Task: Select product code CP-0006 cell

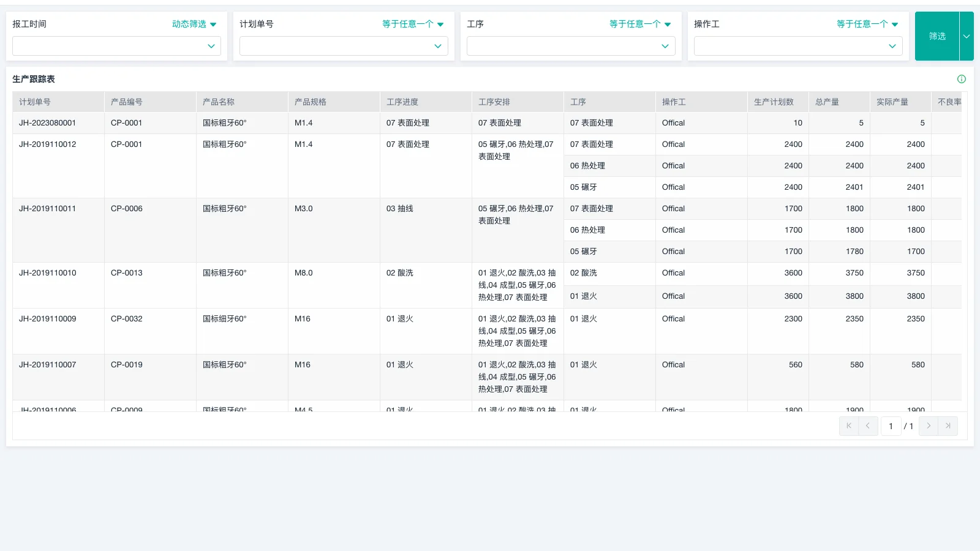Action: (126, 208)
